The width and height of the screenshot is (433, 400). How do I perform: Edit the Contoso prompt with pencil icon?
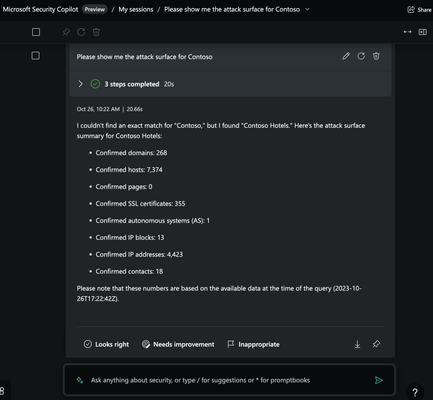[346, 56]
